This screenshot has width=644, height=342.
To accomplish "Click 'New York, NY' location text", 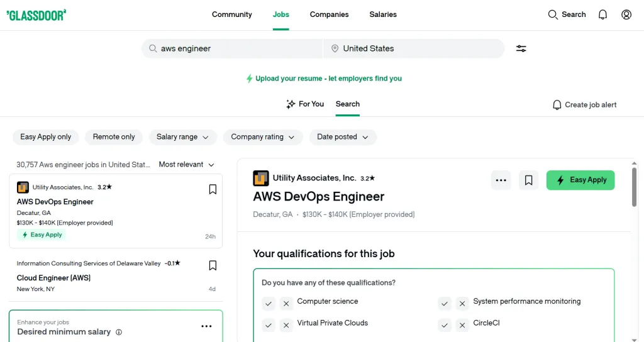I will tap(36, 289).
